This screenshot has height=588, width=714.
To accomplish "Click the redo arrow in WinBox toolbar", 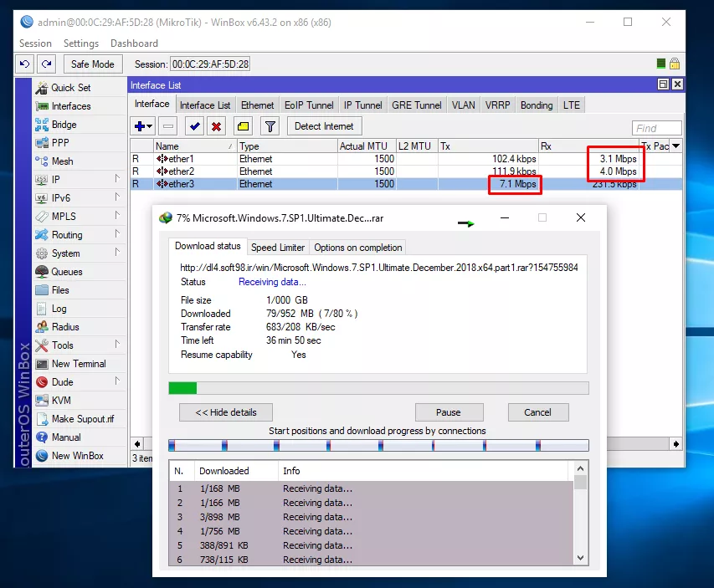I will coord(46,64).
